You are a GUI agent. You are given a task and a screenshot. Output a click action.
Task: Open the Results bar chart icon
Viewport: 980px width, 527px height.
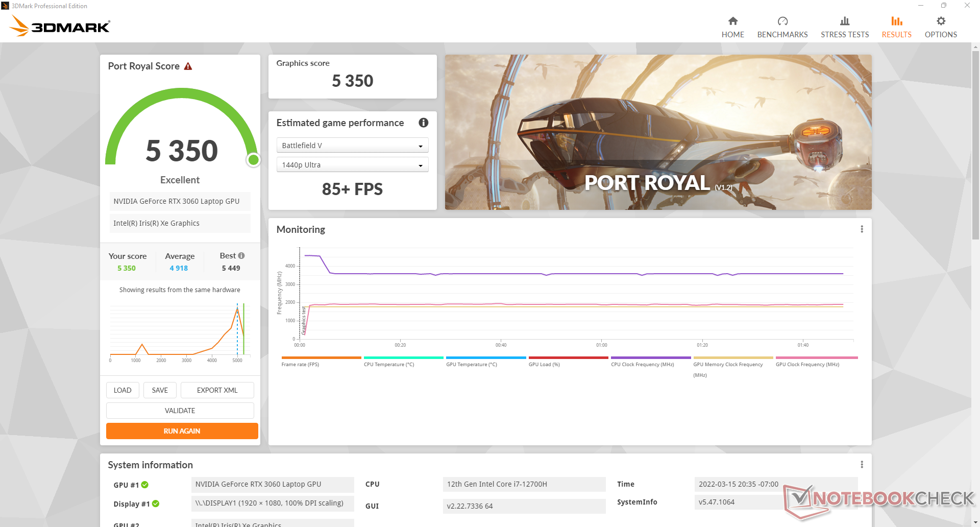(897, 21)
